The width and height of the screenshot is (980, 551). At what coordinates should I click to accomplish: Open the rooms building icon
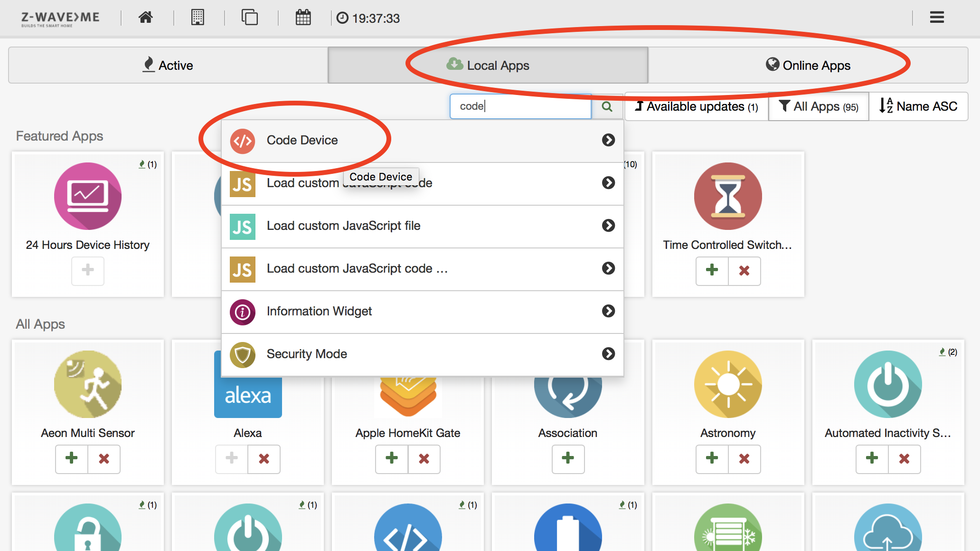click(198, 18)
